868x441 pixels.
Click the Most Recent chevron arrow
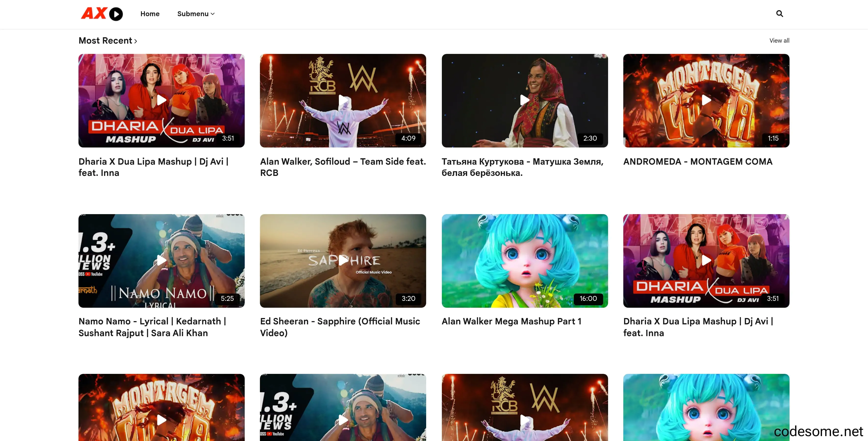[x=136, y=41]
